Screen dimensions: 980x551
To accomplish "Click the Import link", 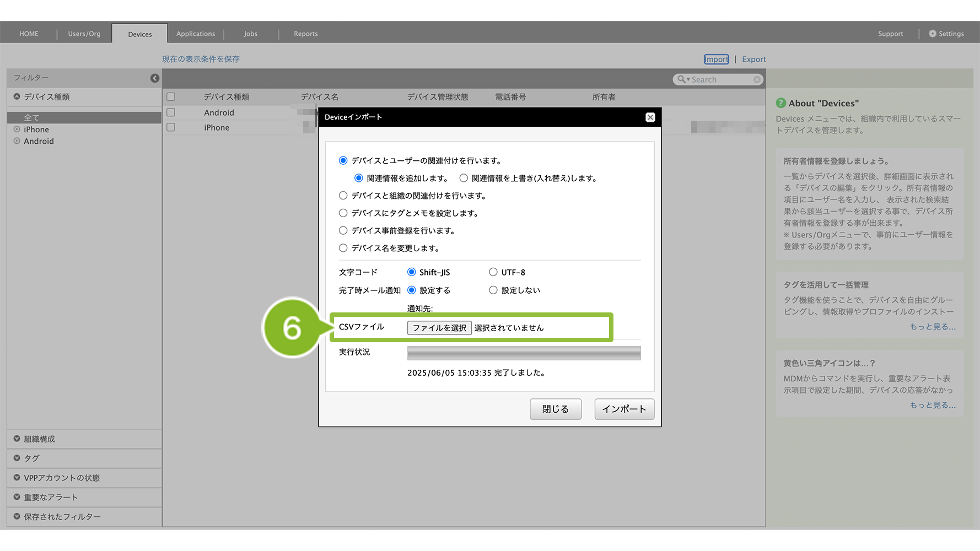I will tap(717, 60).
